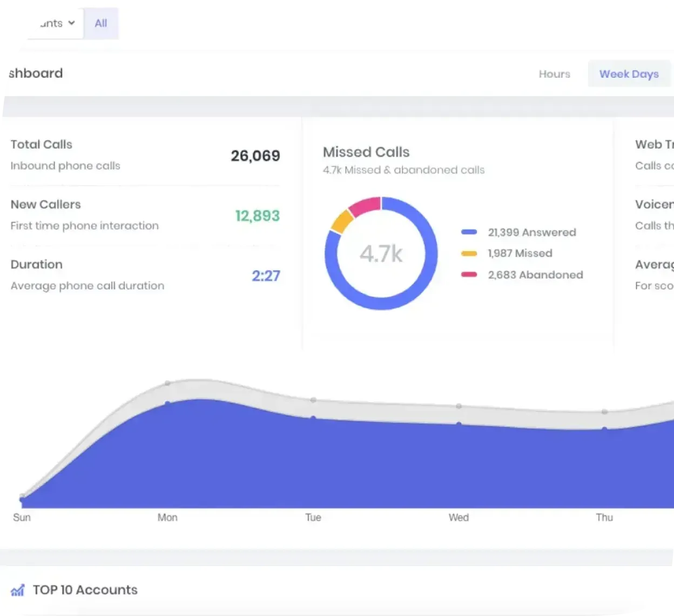
Task: Switch to the Hours view
Action: [x=554, y=74]
